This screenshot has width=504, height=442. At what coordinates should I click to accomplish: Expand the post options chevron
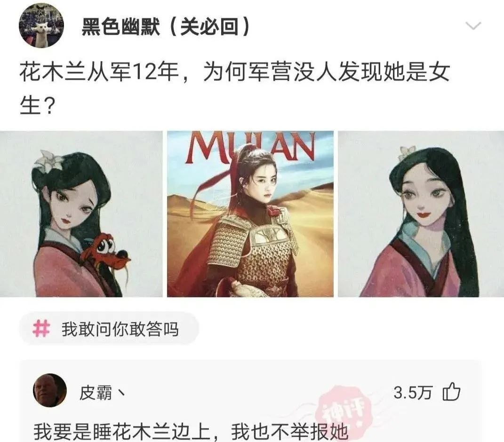(x=473, y=26)
